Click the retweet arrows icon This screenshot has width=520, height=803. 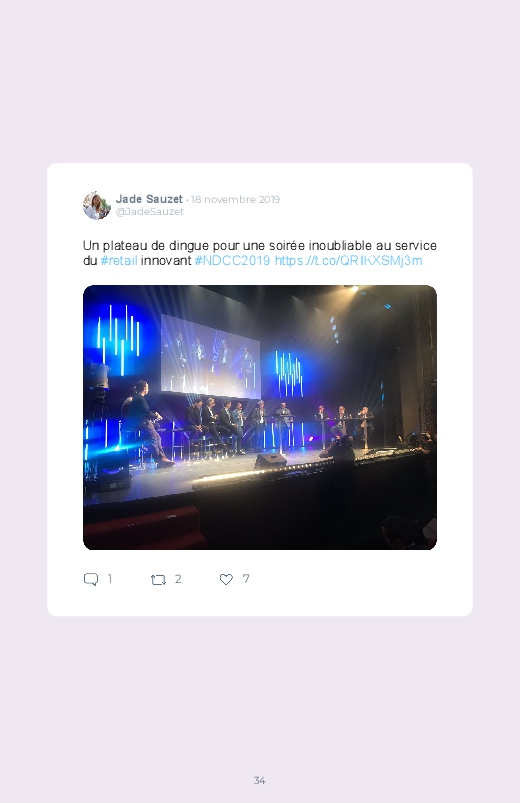coord(158,580)
